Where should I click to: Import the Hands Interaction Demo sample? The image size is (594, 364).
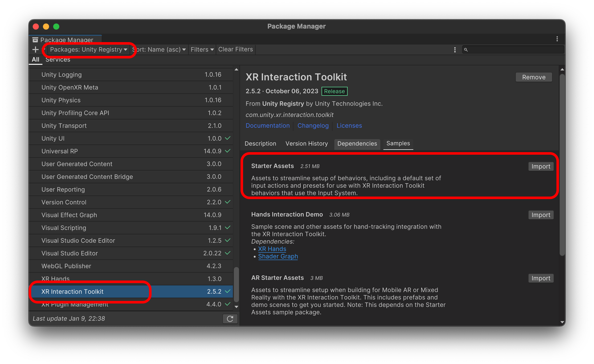click(541, 215)
